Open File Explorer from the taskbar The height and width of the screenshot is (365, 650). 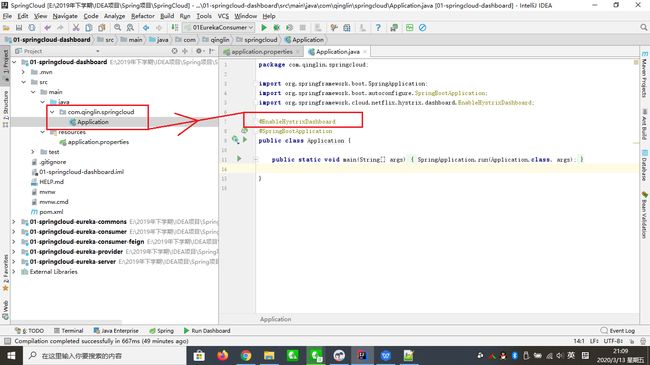tap(269, 355)
